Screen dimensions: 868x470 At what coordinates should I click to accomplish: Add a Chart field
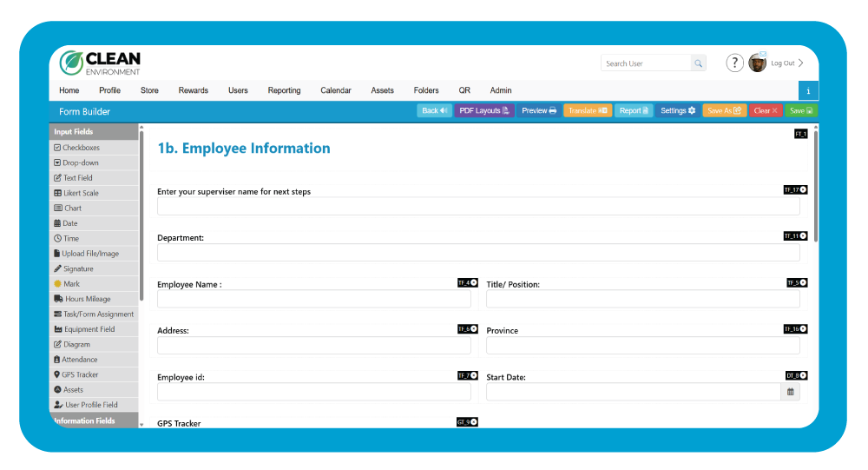(x=94, y=208)
